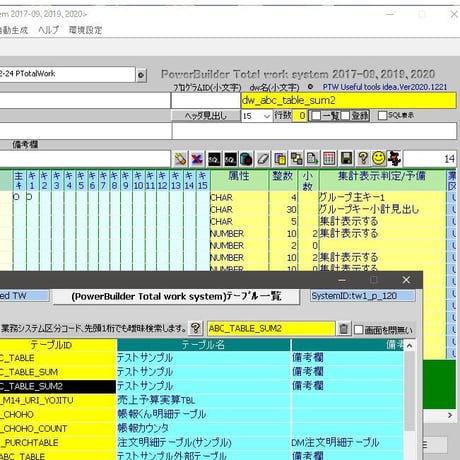This screenshot has height=460, width=460.
Task: Click the table grid calendar icon
Action: pos(329,159)
